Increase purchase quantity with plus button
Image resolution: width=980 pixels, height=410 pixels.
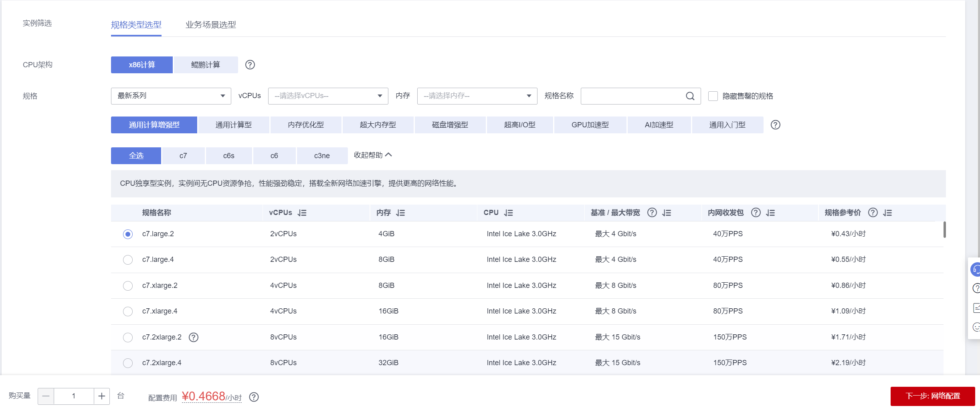click(x=102, y=396)
